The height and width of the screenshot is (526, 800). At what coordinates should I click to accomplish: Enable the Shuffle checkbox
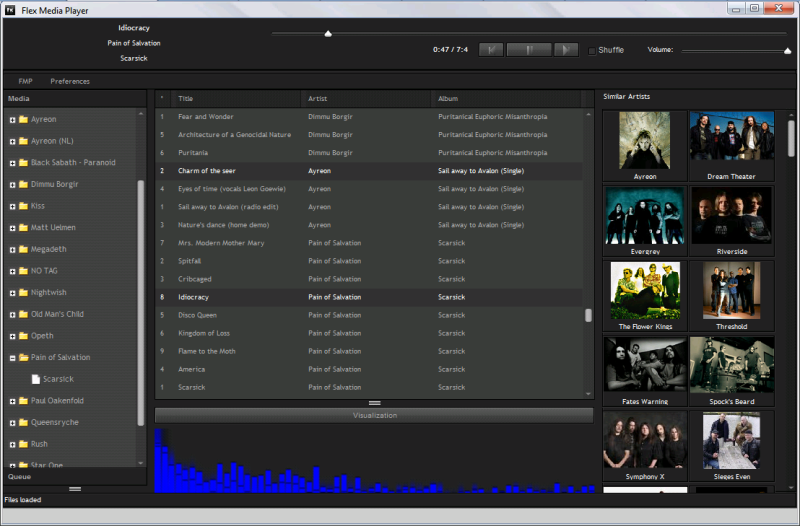pos(592,51)
